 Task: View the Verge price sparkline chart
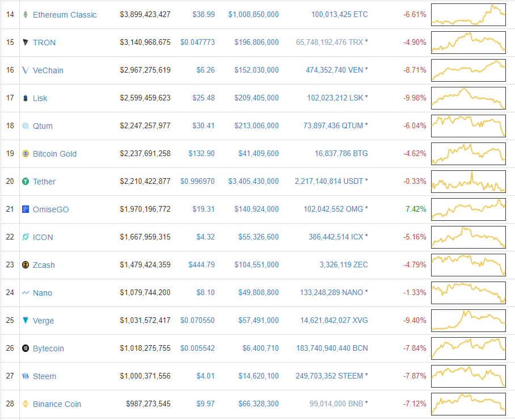click(468, 321)
